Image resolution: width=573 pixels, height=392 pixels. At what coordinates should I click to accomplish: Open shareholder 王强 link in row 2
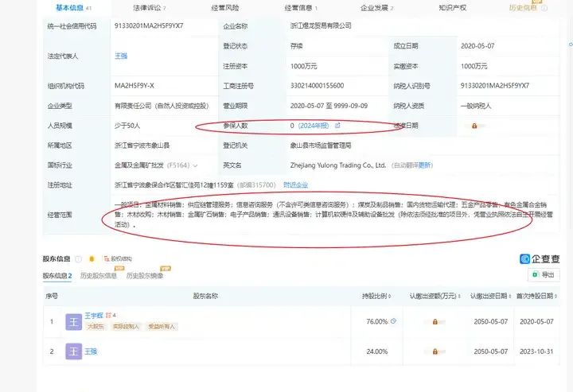click(91, 351)
